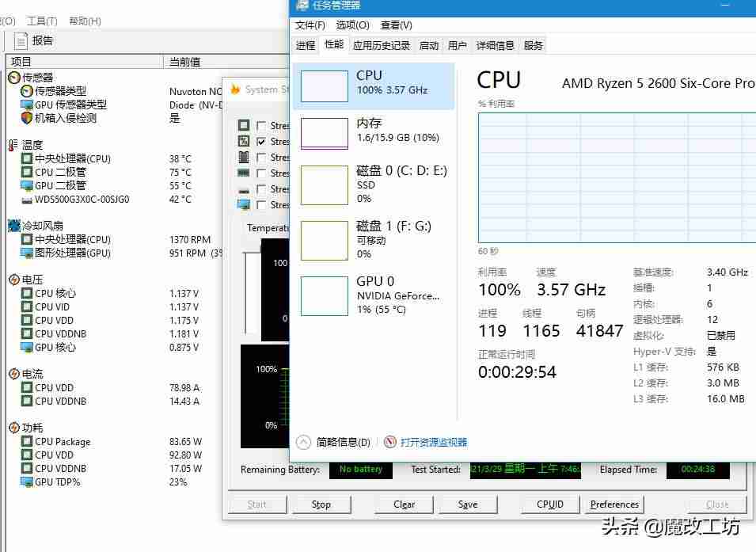This screenshot has width=756, height=552.
Task: Click the CPU temperature chip icon
Action: pyautogui.click(x=26, y=158)
